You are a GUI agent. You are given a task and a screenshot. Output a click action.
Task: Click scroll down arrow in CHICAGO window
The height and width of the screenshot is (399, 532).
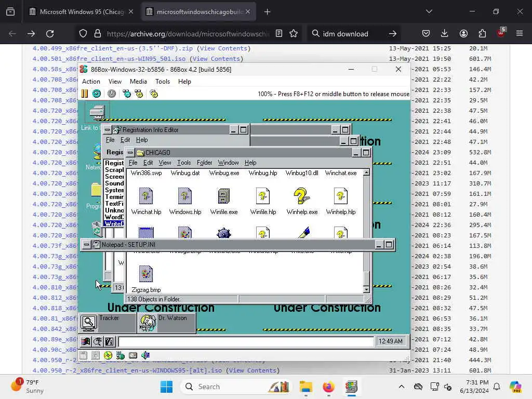(366, 289)
